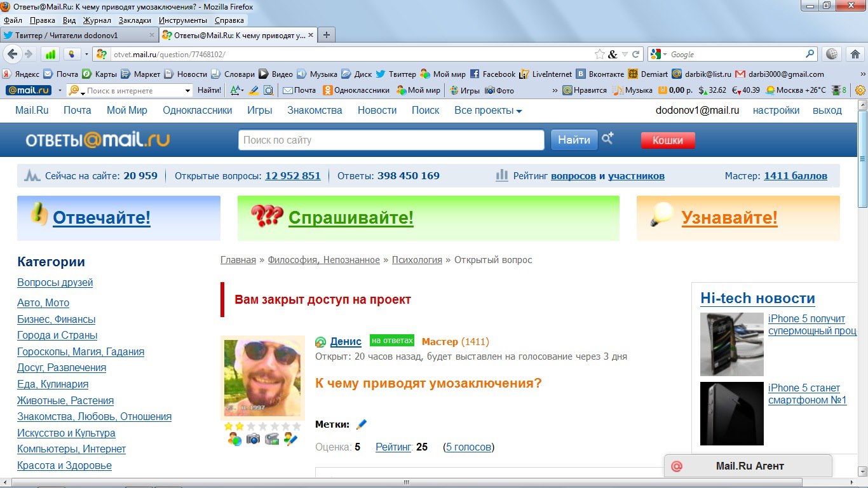Viewport: 868px width, 488px height.
Task: Open the Инструменты menu
Action: click(x=183, y=20)
